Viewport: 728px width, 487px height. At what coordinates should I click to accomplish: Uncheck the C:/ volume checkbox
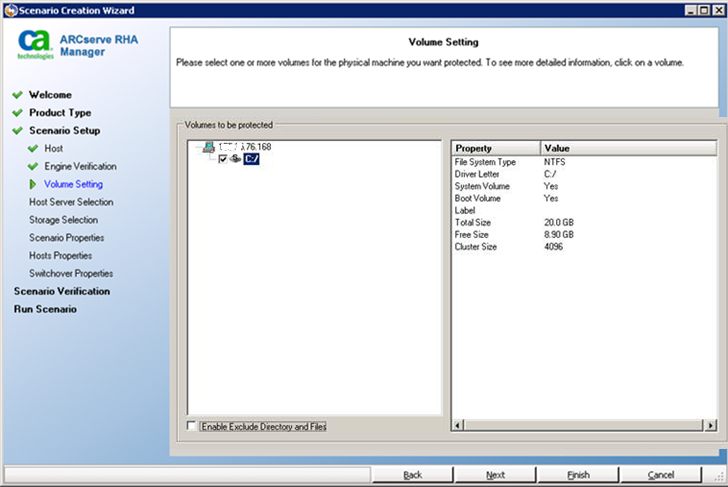tap(222, 159)
